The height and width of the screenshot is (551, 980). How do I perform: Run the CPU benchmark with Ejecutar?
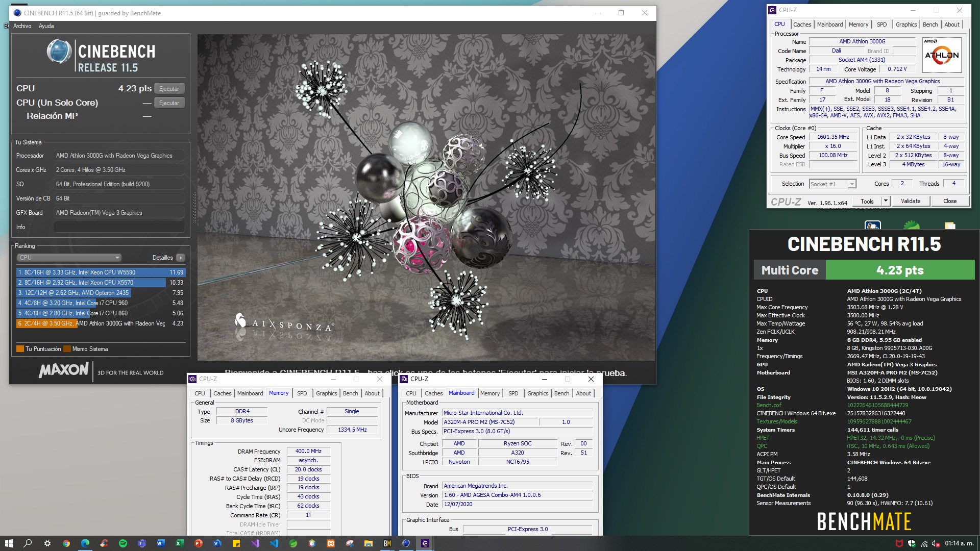click(x=169, y=89)
